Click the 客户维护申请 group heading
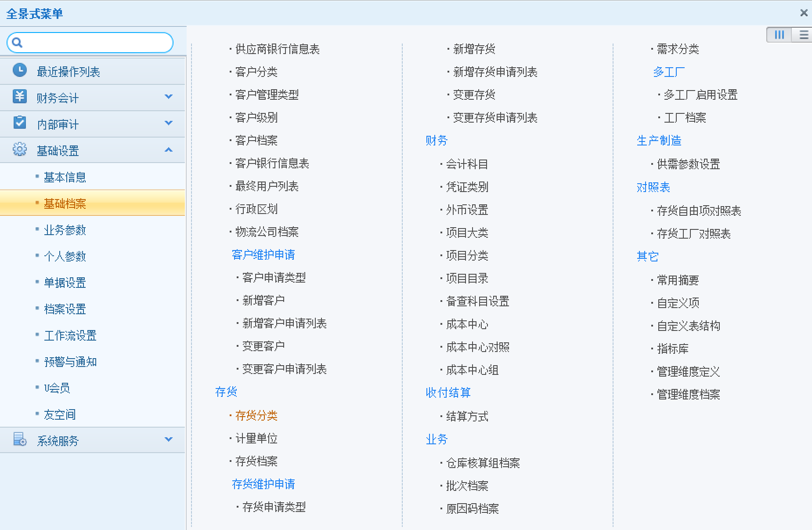812x530 pixels. click(x=263, y=254)
